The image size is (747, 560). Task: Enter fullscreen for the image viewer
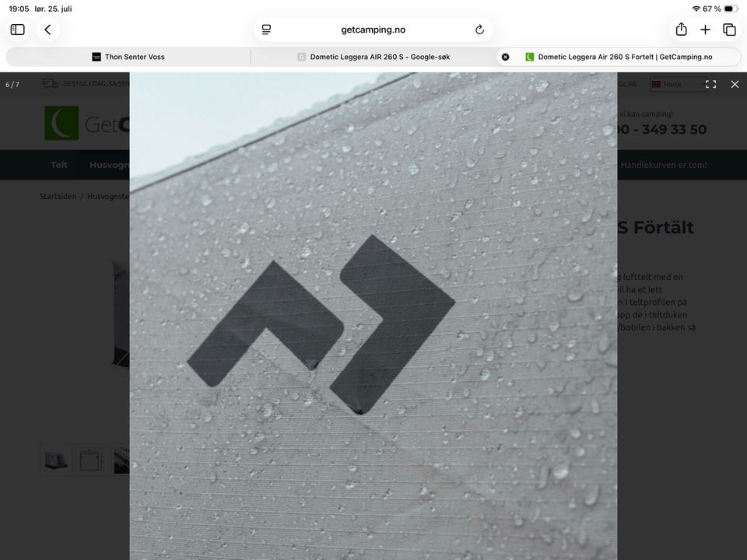point(710,84)
